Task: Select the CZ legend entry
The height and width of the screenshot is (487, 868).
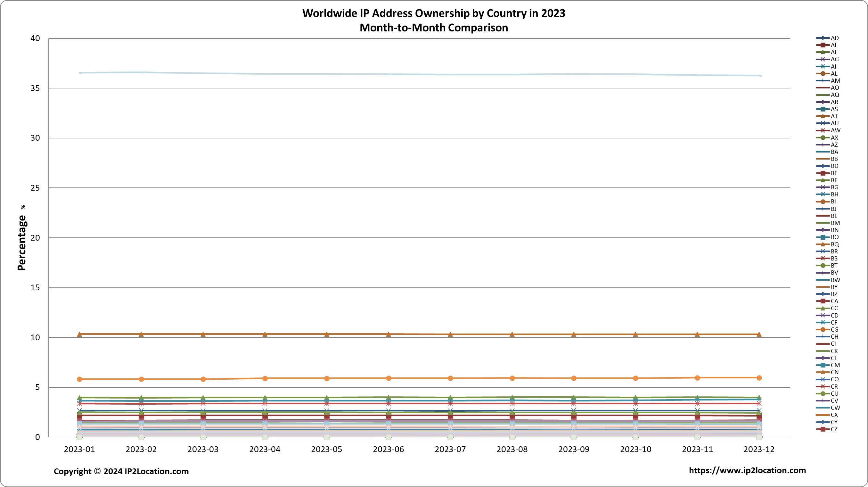Action: tap(827, 429)
